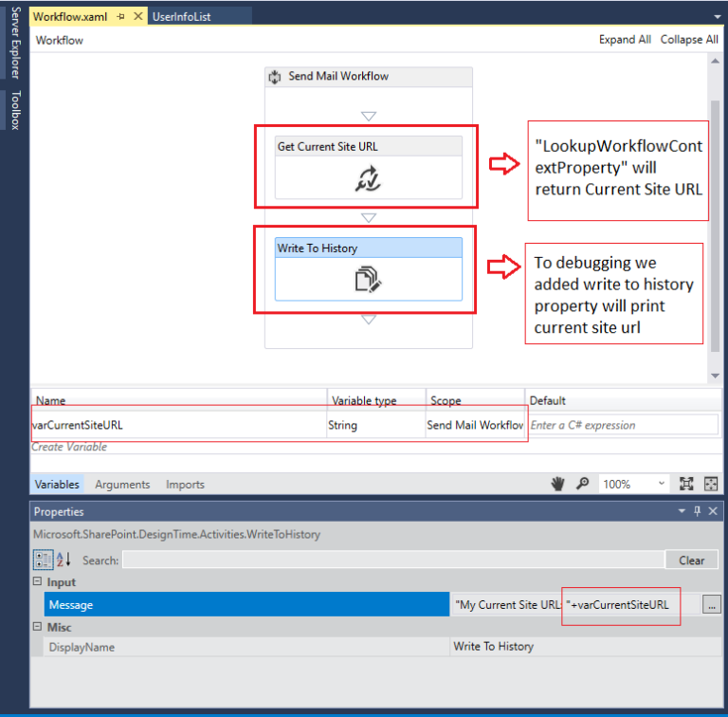This screenshot has width=728, height=717.
Task: Open the Server Explorer side tab
Action: tap(16, 43)
